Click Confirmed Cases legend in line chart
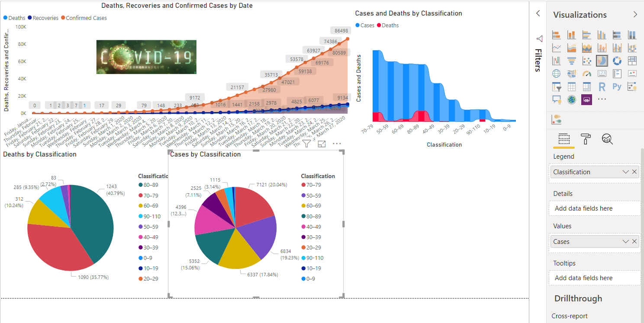 pyautogui.click(x=84, y=18)
